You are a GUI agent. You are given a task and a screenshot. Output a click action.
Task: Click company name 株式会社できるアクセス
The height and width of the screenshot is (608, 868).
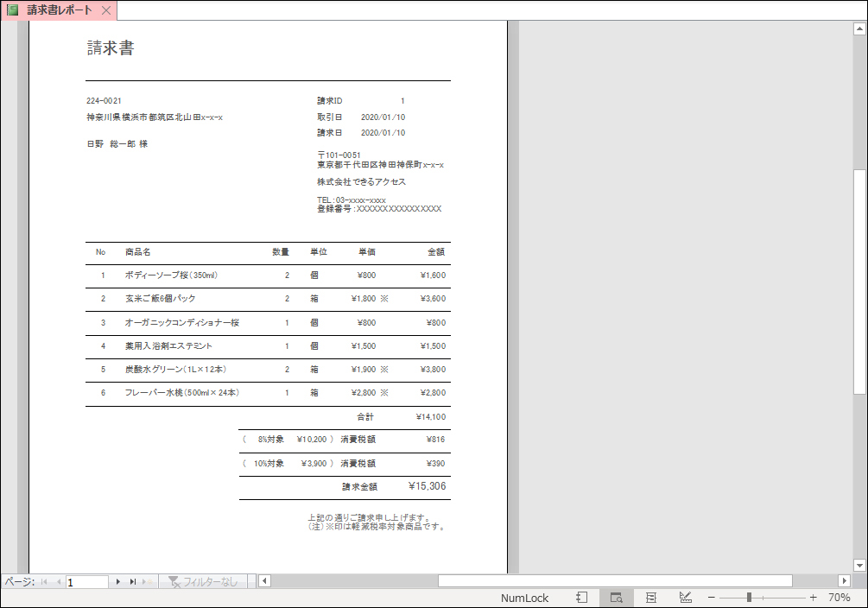(x=361, y=181)
